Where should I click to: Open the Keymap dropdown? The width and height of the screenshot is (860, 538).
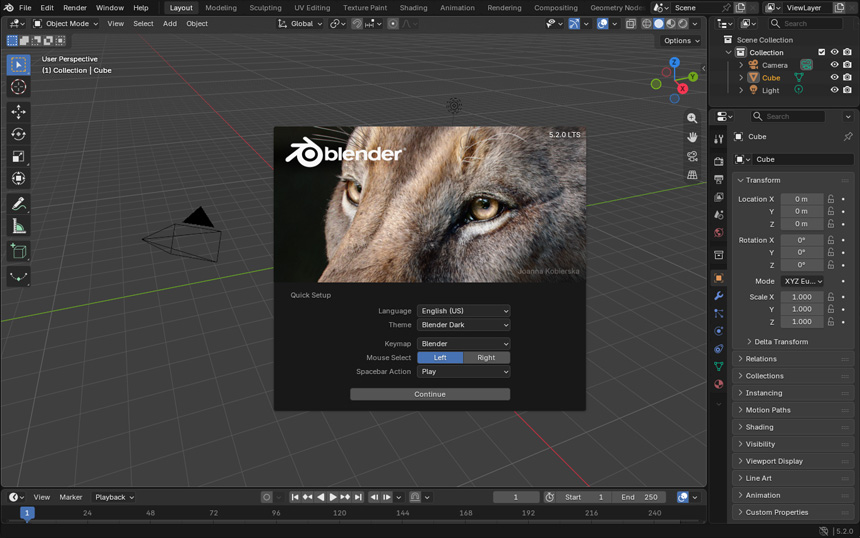tap(463, 344)
